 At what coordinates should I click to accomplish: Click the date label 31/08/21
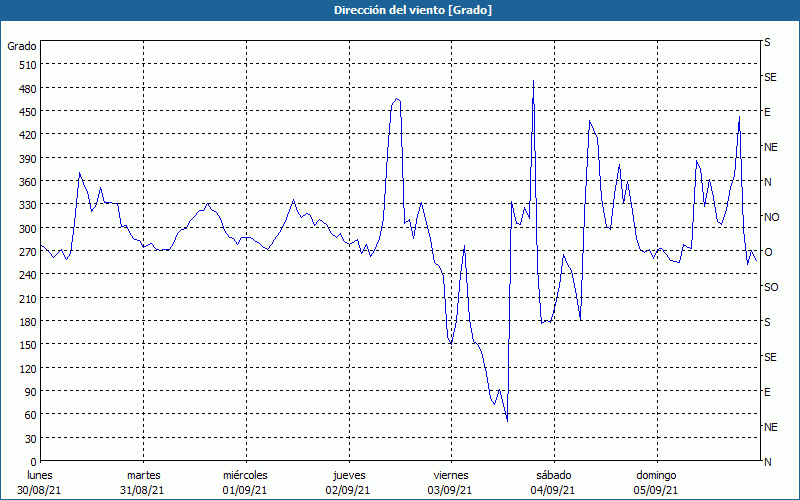142,490
